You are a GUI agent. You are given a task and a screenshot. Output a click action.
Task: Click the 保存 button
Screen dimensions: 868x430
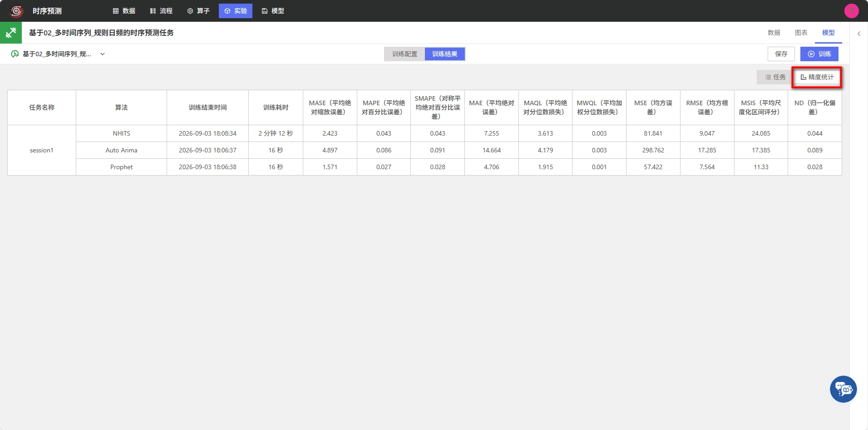(781, 54)
